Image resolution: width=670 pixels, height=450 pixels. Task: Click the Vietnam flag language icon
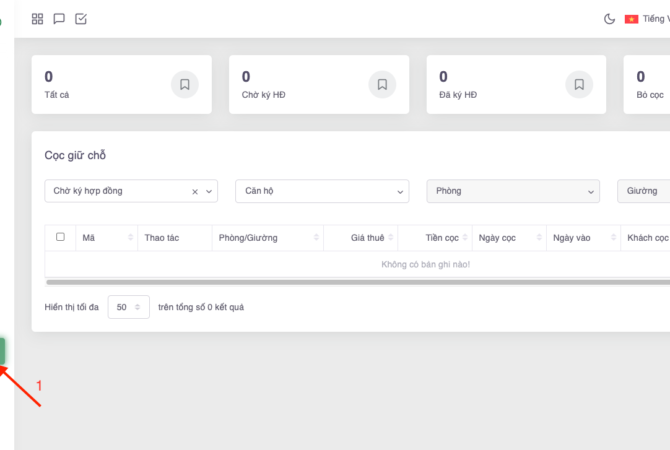[x=631, y=19]
